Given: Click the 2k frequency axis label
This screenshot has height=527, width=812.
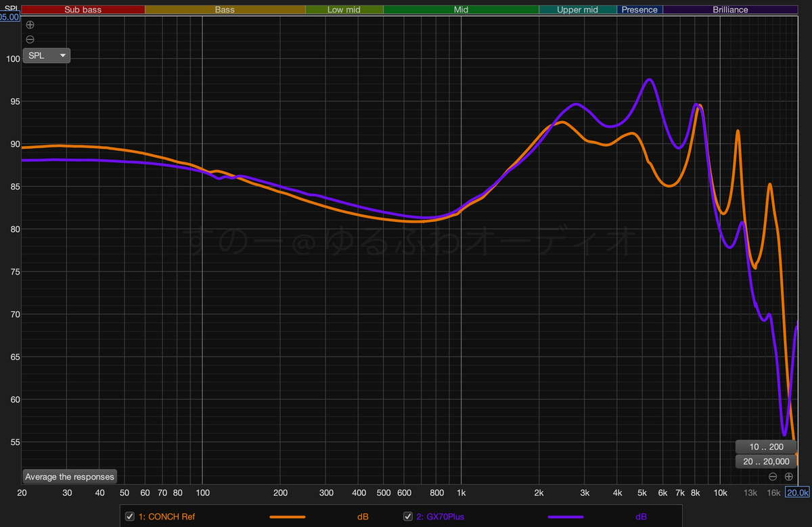Looking at the screenshot, I should (539, 492).
